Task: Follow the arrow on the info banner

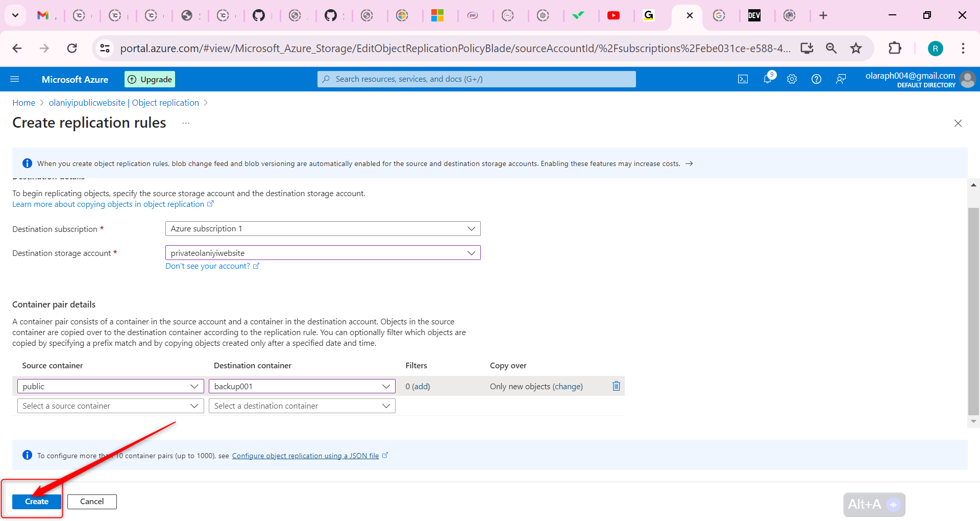Action: pos(689,163)
